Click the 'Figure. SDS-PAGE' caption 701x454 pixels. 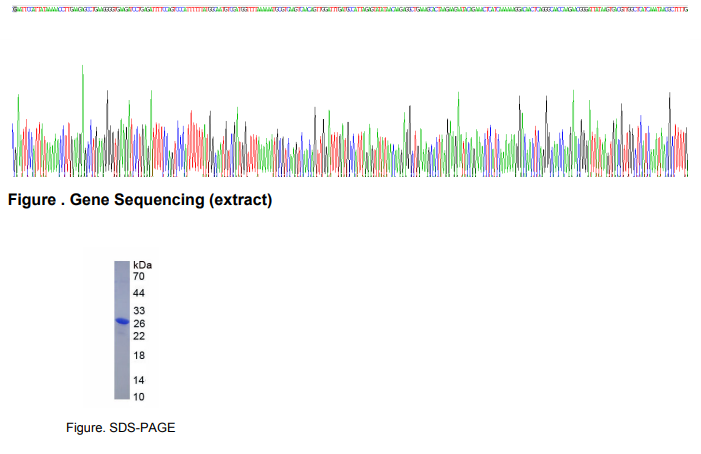pos(121,428)
